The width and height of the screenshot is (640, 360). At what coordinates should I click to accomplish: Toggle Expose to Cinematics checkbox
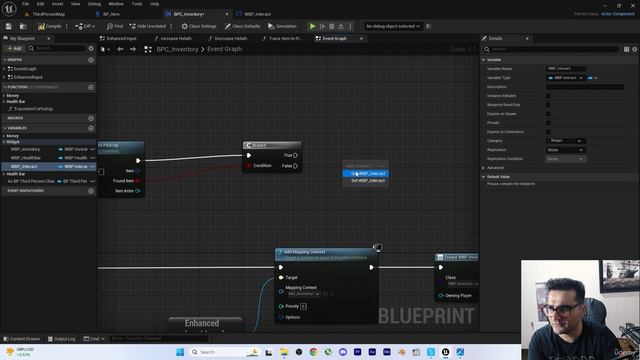click(548, 131)
